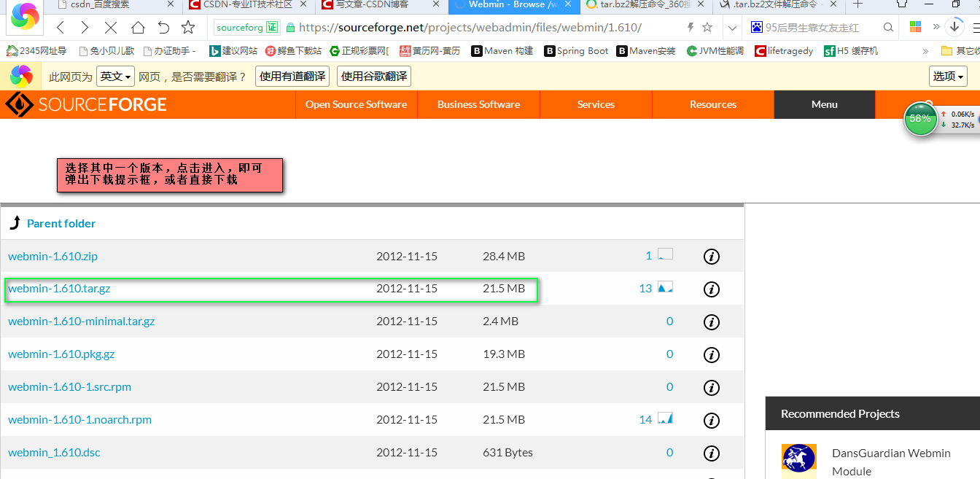Click the lightning speed mode icon in address bar
Image resolution: width=980 pixels, height=479 pixels.
691,28
